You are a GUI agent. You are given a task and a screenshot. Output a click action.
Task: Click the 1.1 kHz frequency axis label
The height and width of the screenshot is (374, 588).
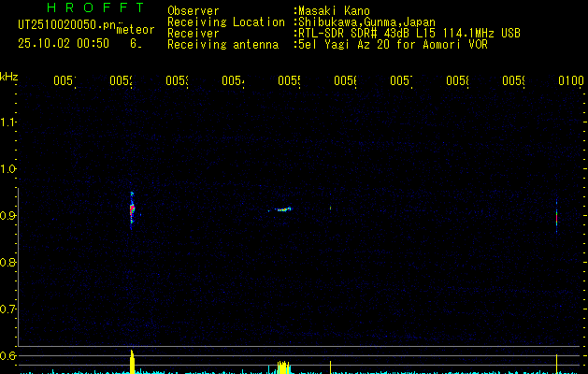(x=7, y=122)
